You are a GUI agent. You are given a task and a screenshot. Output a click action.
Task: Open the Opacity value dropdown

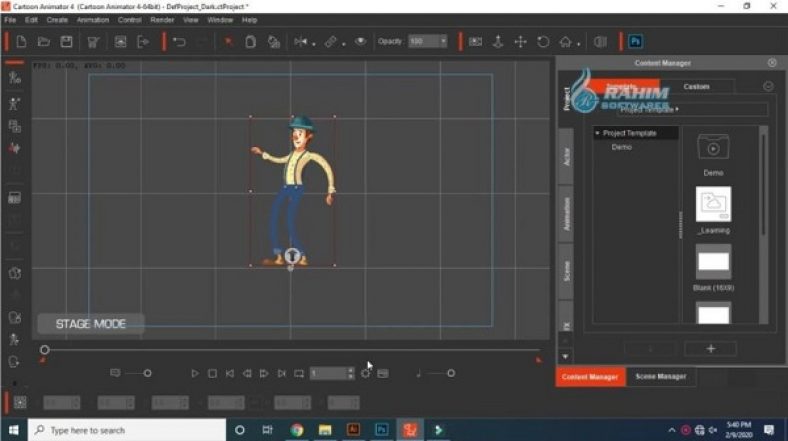pyautogui.click(x=442, y=42)
